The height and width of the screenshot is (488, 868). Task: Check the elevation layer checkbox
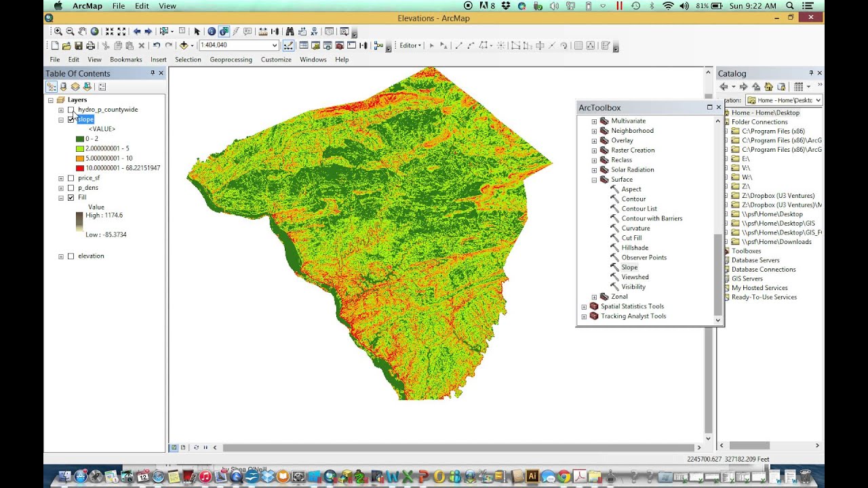coord(71,256)
